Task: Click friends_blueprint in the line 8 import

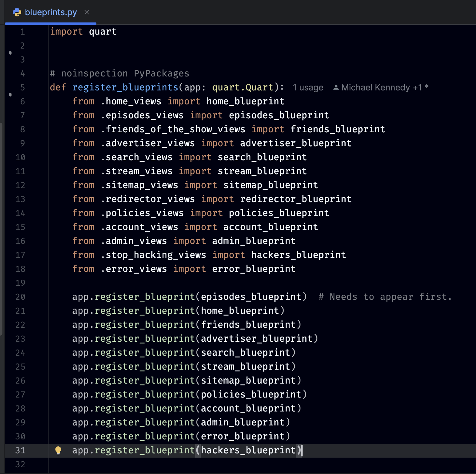Action: click(x=338, y=129)
